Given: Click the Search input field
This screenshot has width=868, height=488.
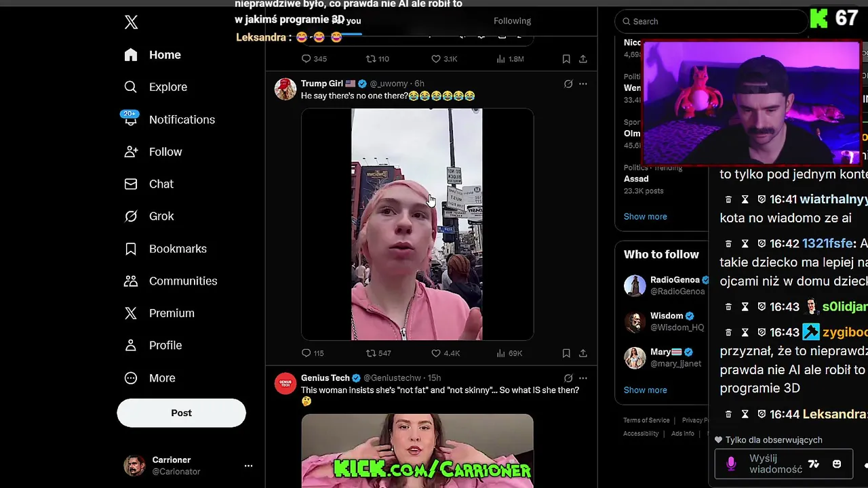Looking at the screenshot, I should [711, 21].
